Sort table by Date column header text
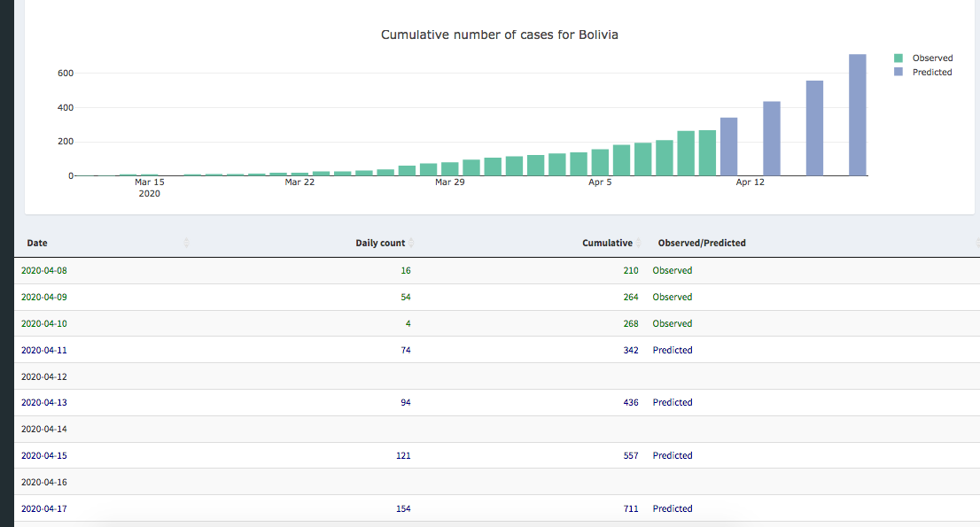Screen dimensions: 980x527 tap(37, 243)
